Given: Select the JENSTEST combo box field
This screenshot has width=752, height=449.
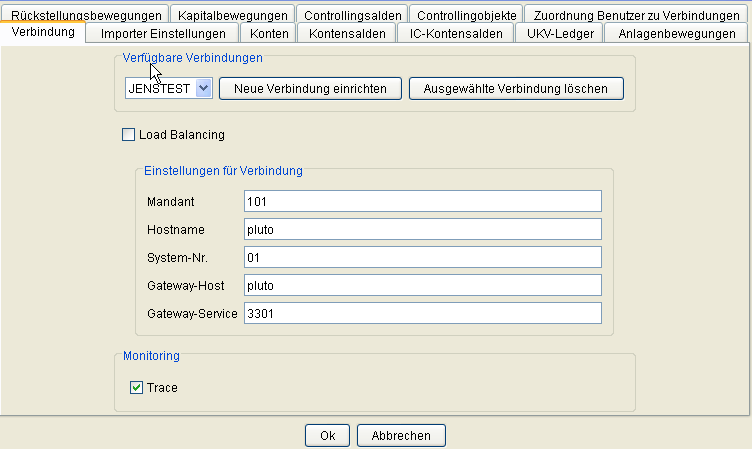Looking at the screenshot, I should click(169, 88).
